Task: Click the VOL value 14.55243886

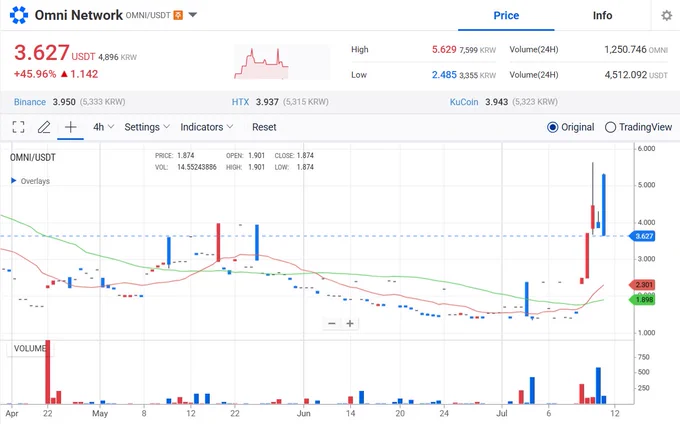Action: pyautogui.click(x=196, y=167)
